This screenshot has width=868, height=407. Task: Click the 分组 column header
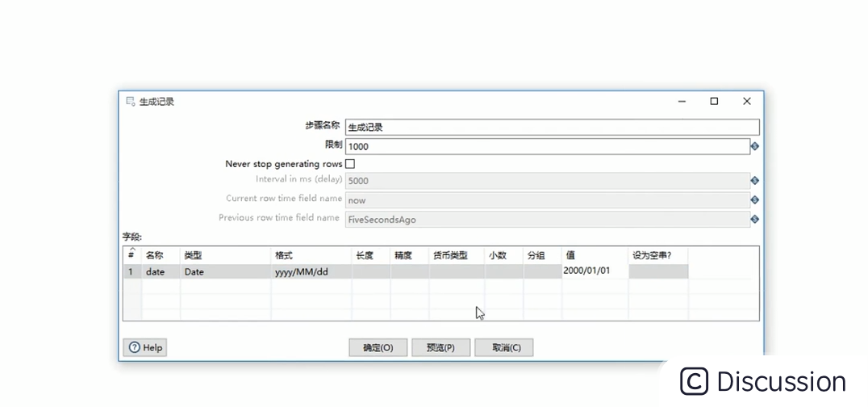(542, 255)
